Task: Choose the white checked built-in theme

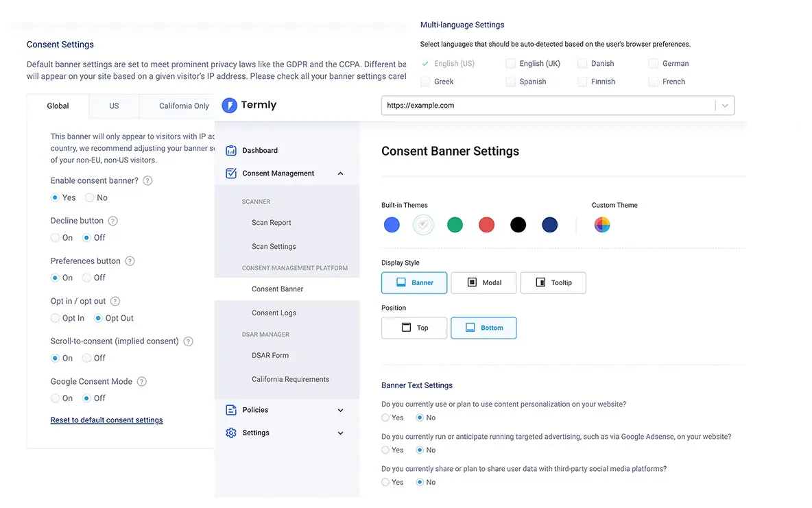Action: click(x=423, y=225)
